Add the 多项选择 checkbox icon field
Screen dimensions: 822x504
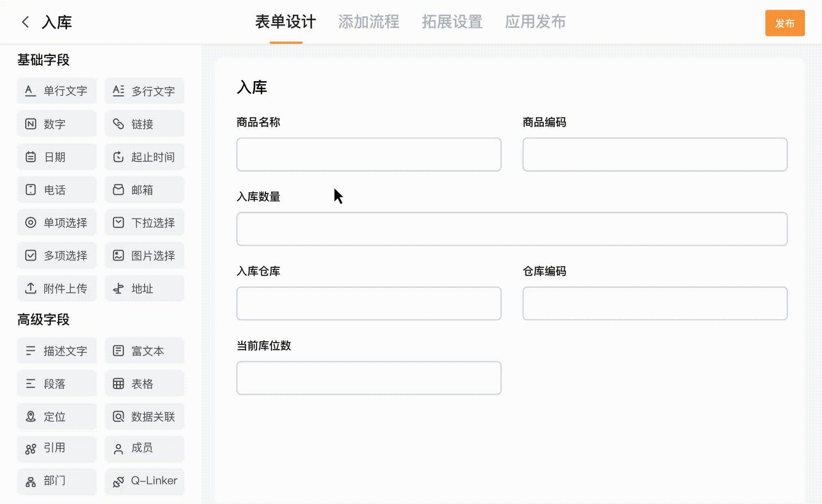coord(30,255)
